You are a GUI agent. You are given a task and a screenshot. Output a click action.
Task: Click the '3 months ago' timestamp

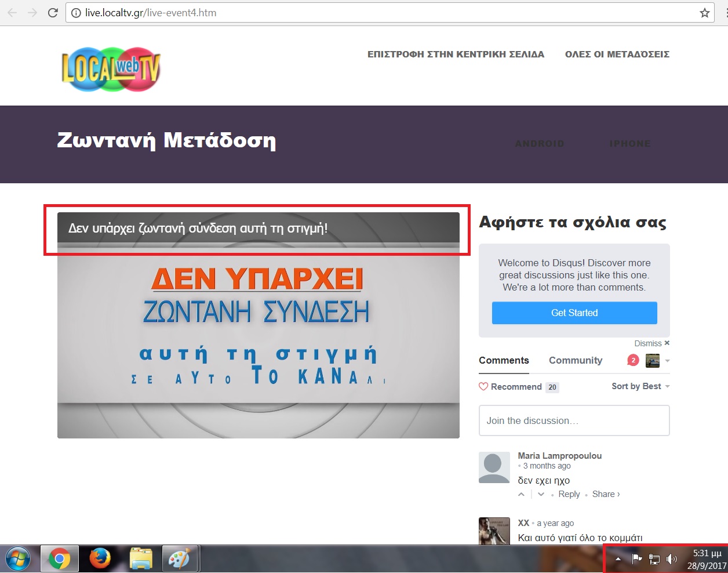[x=547, y=466]
